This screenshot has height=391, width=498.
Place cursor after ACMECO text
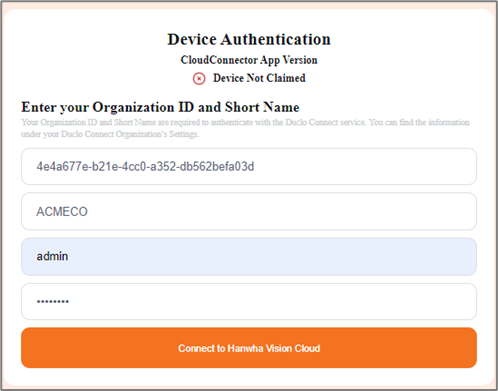point(89,212)
